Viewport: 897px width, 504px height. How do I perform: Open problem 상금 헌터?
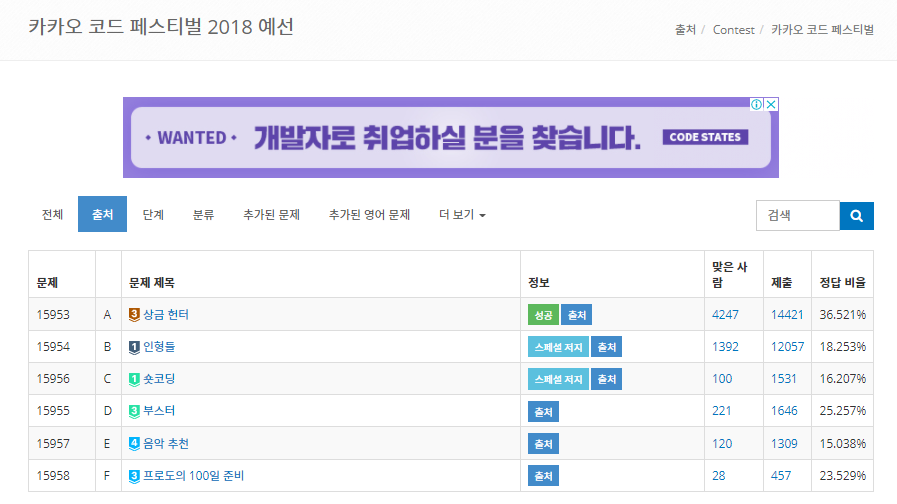tap(165, 315)
